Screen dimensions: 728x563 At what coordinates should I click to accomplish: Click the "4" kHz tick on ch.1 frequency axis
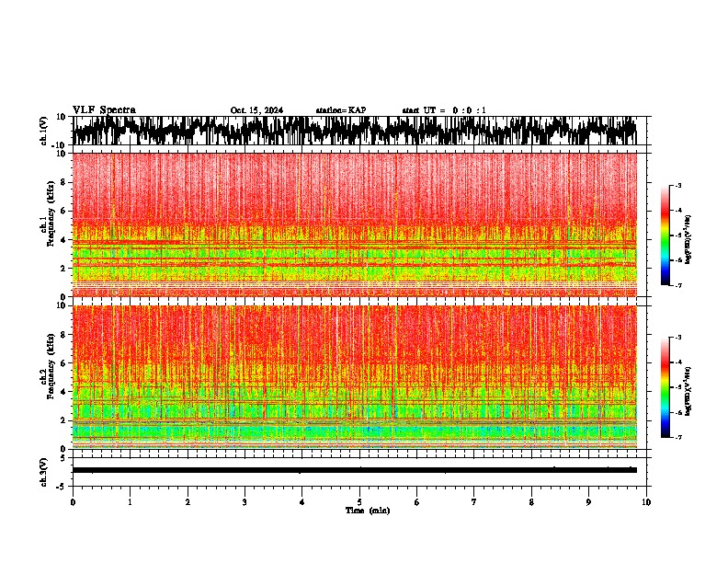(x=63, y=240)
